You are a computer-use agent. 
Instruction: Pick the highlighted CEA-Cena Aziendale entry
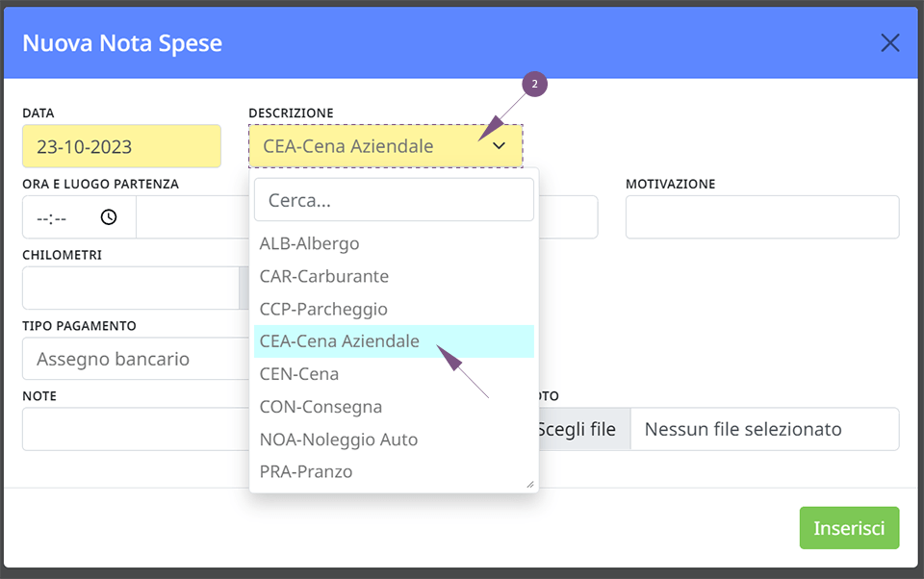[x=394, y=341]
